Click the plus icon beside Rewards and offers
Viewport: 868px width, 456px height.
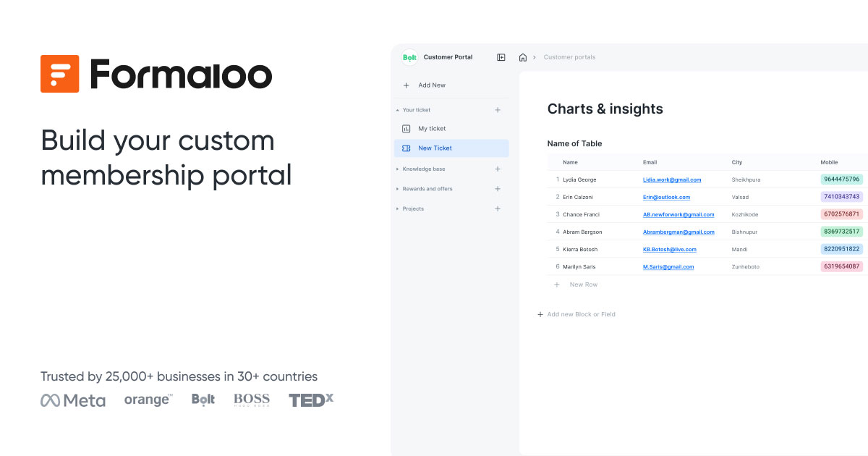pyautogui.click(x=498, y=188)
